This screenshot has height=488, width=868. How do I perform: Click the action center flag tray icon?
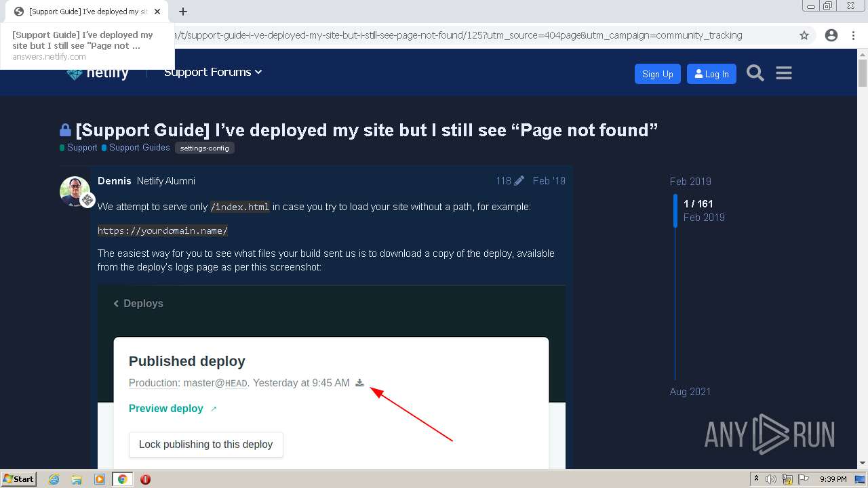[x=802, y=479]
